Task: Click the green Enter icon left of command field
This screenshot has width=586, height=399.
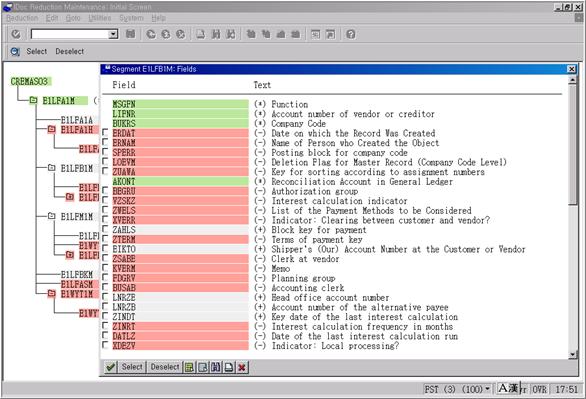Action: pyautogui.click(x=16, y=34)
